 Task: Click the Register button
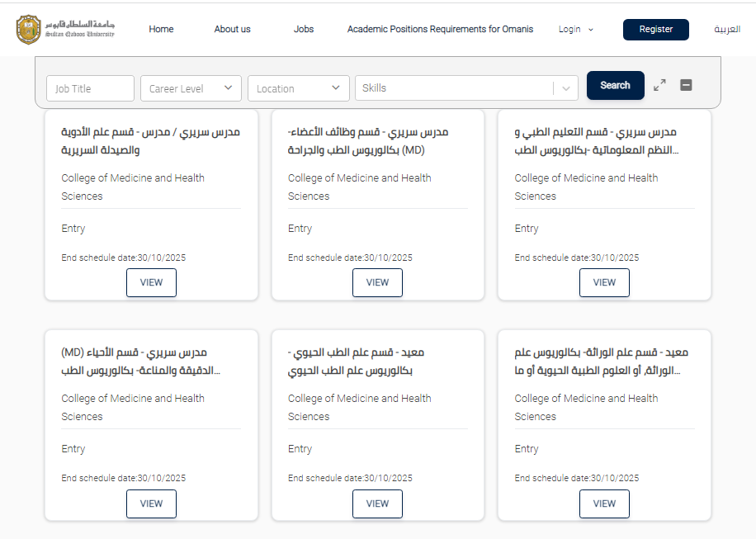(655, 30)
